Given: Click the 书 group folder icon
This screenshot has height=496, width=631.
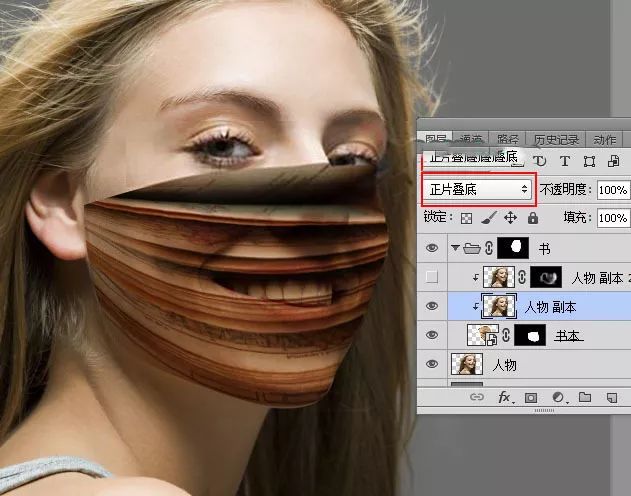Looking at the screenshot, I should click(x=472, y=248).
